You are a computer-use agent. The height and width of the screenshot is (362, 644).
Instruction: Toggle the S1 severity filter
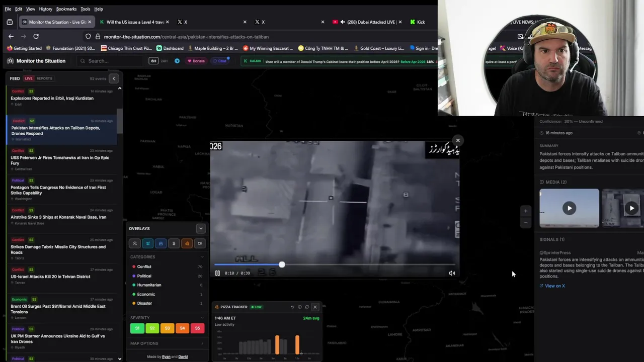coord(137,328)
